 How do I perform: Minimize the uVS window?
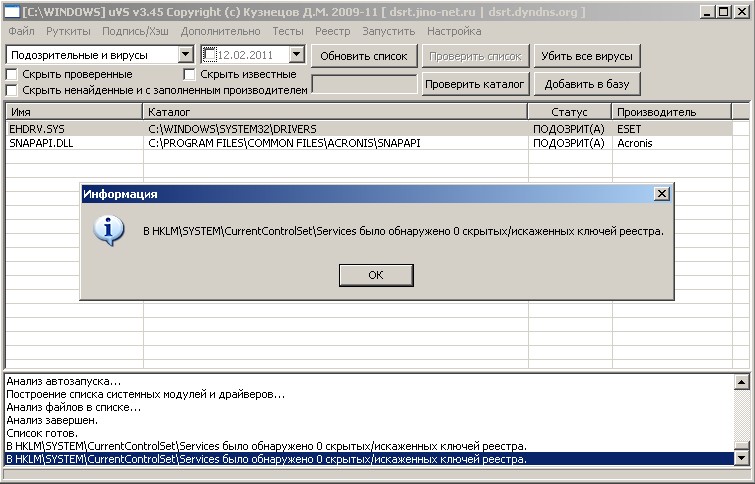coord(707,12)
